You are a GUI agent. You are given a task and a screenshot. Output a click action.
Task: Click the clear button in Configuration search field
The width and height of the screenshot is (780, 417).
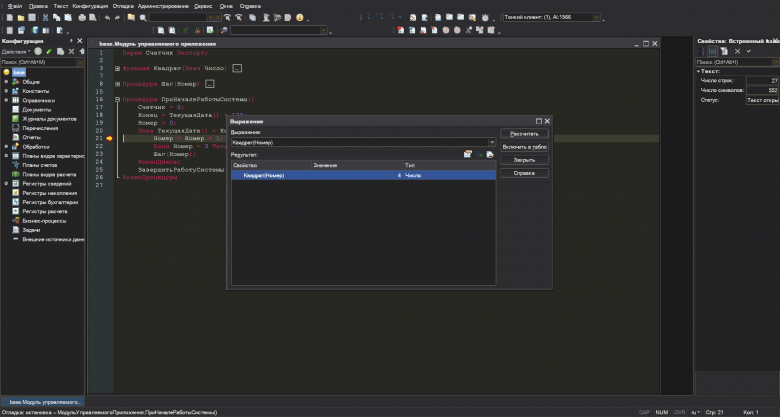80,62
